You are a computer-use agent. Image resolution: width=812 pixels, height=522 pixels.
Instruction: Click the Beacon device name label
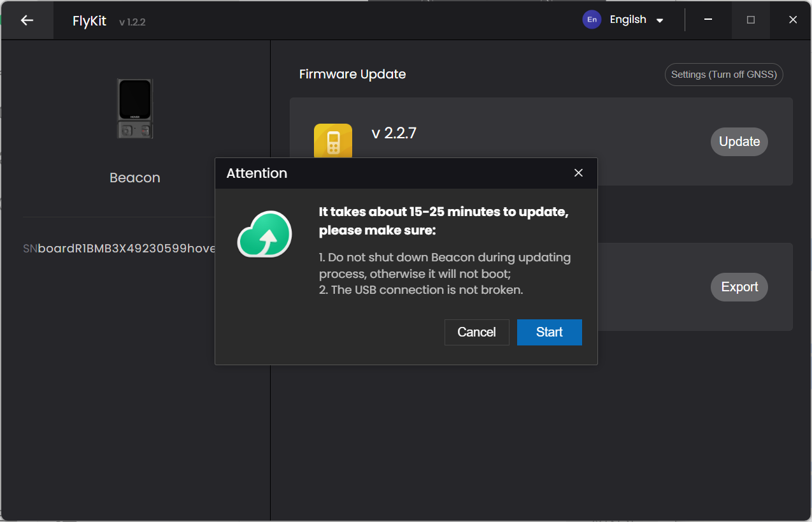pyautogui.click(x=135, y=178)
